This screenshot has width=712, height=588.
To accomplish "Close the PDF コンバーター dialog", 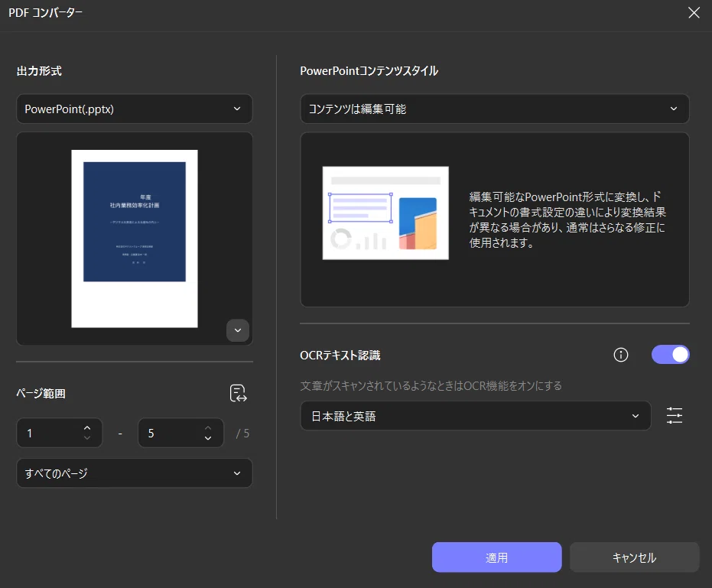I will coord(694,13).
